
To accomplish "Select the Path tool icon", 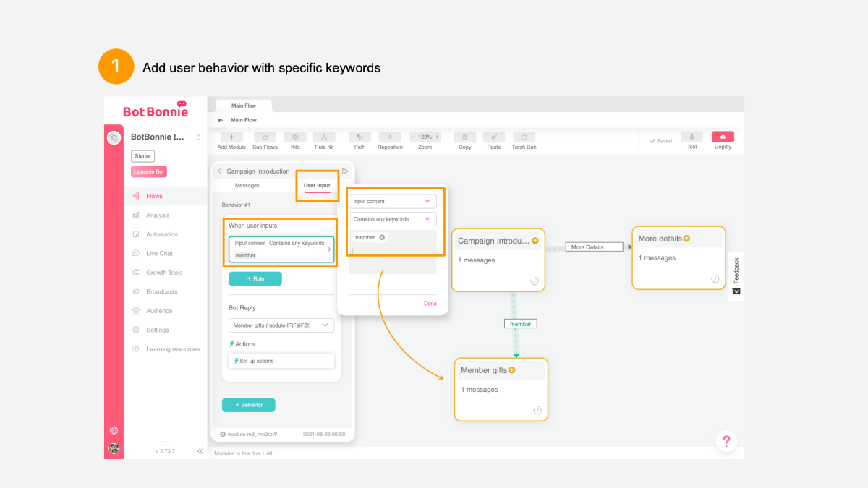I will [359, 137].
